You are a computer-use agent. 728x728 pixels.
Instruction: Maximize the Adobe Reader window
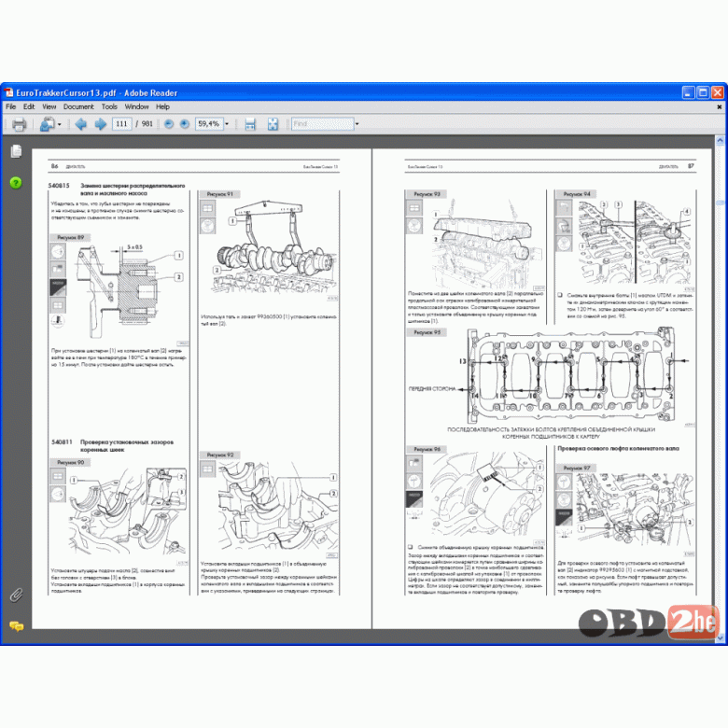point(703,92)
